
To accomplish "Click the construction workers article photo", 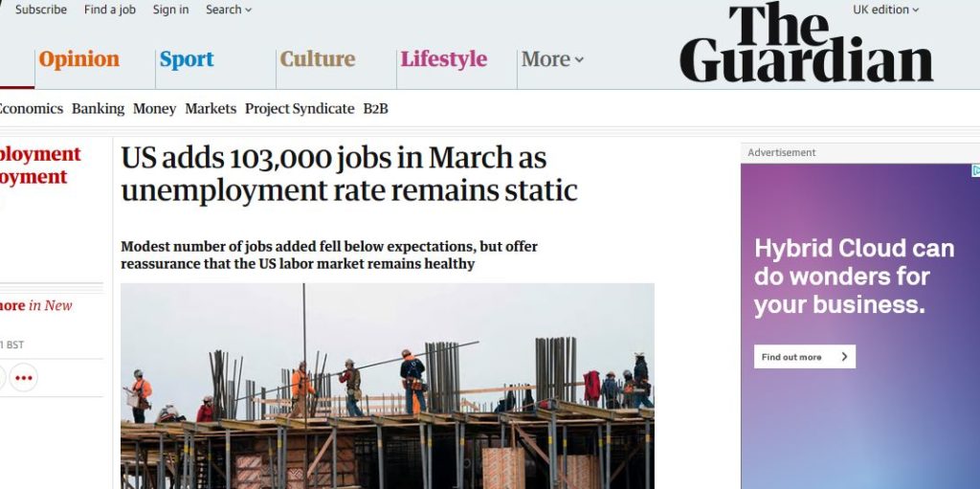I will point(388,386).
